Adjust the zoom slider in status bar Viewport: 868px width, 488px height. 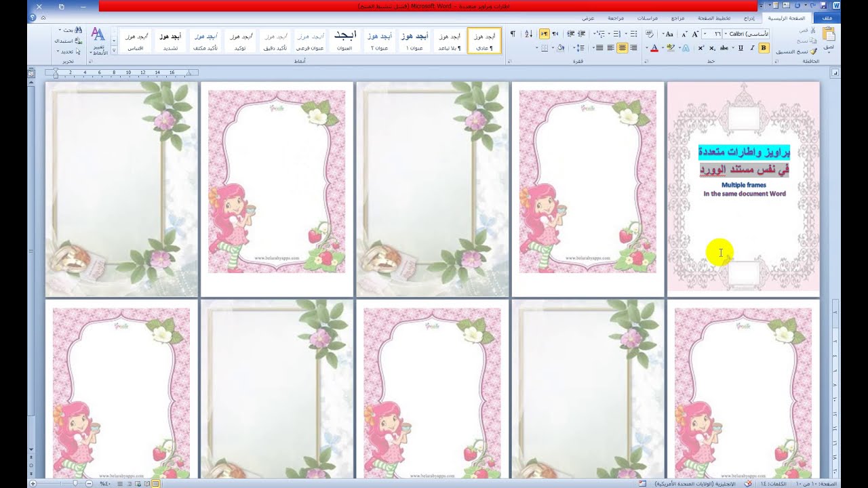click(x=75, y=483)
